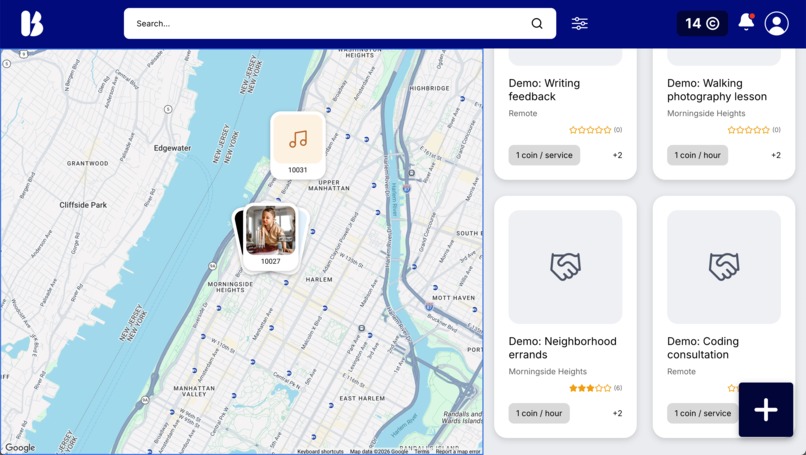Image resolution: width=806 pixels, height=455 pixels.
Task: Click Report a map error link
Action: click(458, 451)
